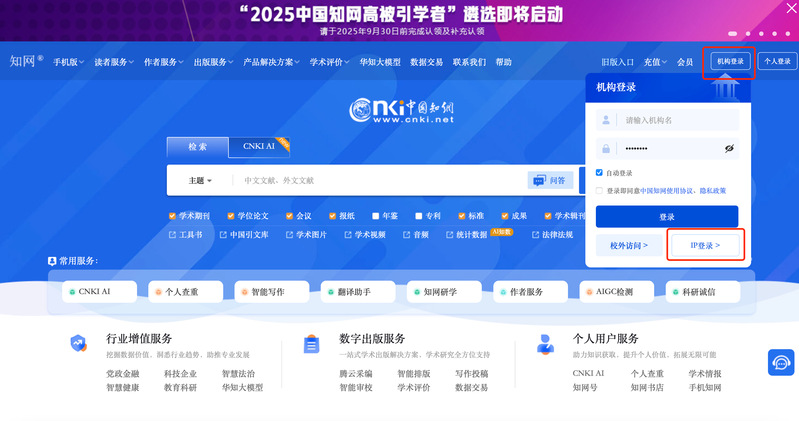This screenshot has width=799, height=421.
Task: Click the 个人用户服务 person icon
Action: pos(545,345)
